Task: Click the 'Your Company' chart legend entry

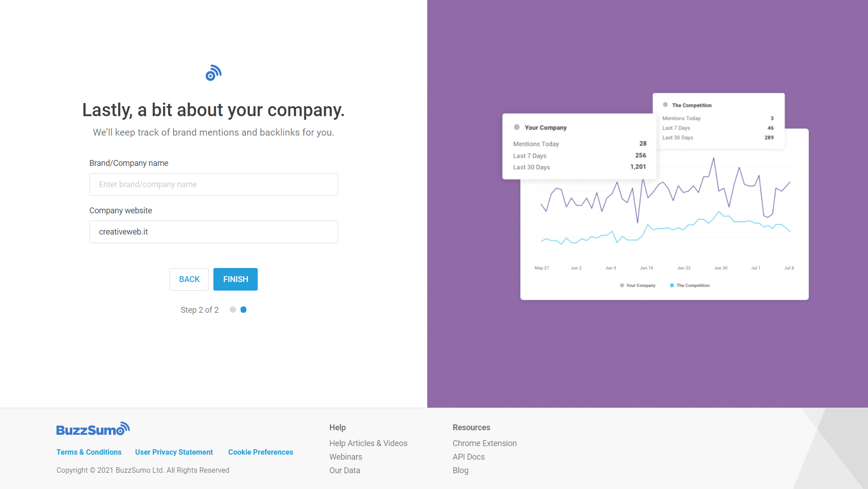Action: [x=638, y=286]
